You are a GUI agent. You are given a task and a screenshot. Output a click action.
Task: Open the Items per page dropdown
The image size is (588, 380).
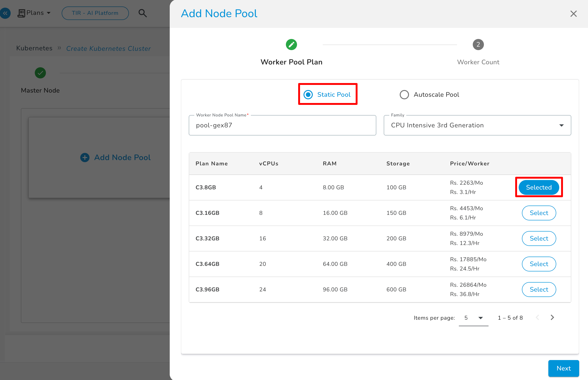click(x=473, y=318)
